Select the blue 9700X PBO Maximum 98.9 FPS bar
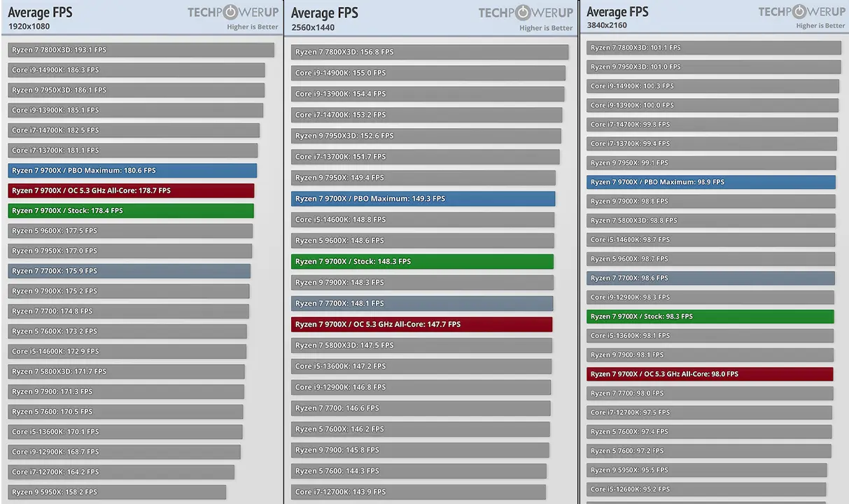Image resolution: width=849 pixels, height=504 pixels. (x=711, y=182)
